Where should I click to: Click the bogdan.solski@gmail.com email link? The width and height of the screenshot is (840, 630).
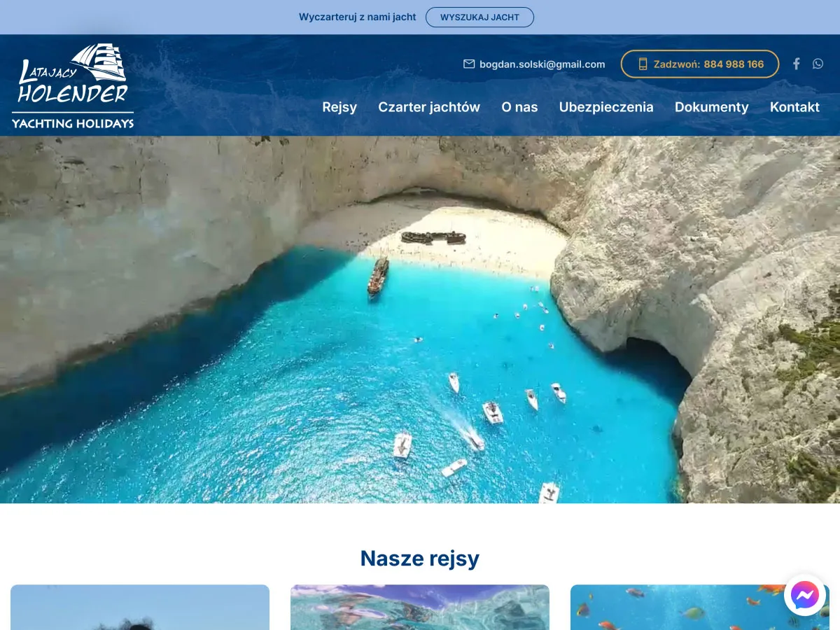[542, 64]
